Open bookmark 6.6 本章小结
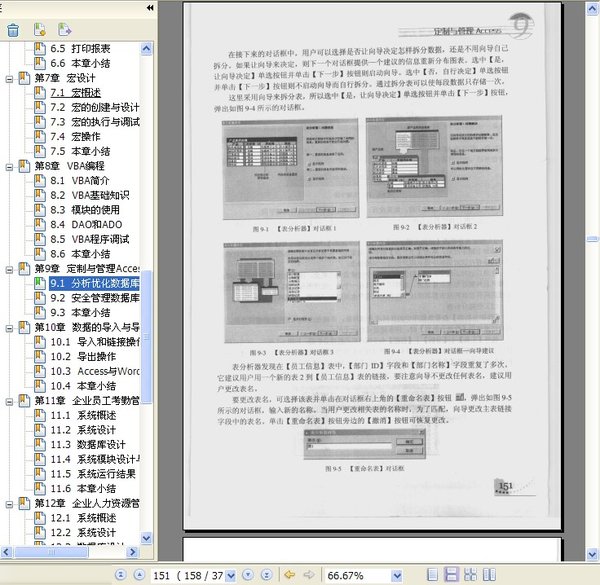 [x=80, y=63]
